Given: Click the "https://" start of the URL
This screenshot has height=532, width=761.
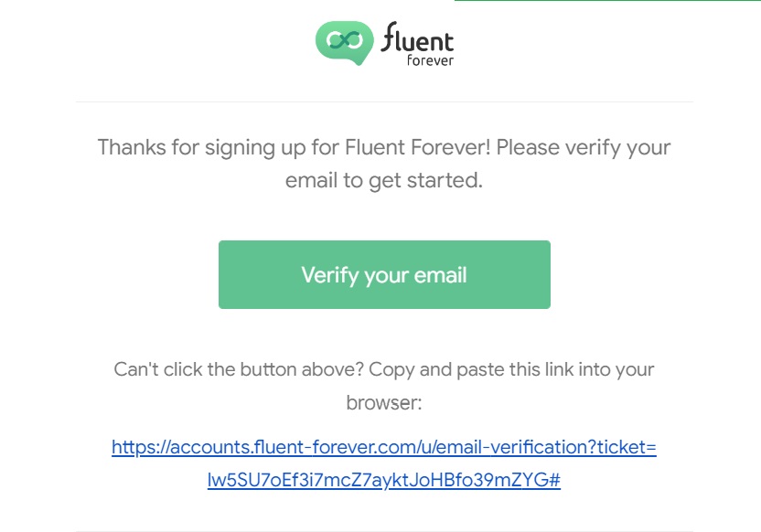Looking at the screenshot, I should 137,448.
